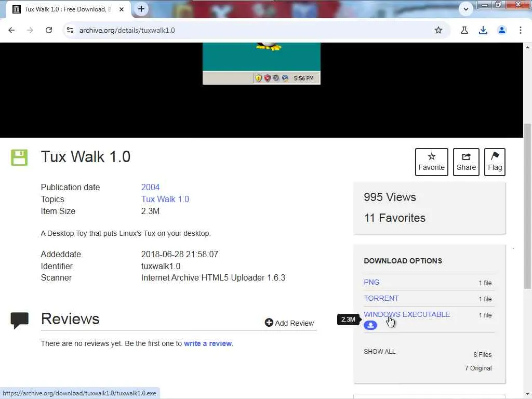Open the 7 Original files link
This screenshot has width=532, height=399.
point(478,368)
